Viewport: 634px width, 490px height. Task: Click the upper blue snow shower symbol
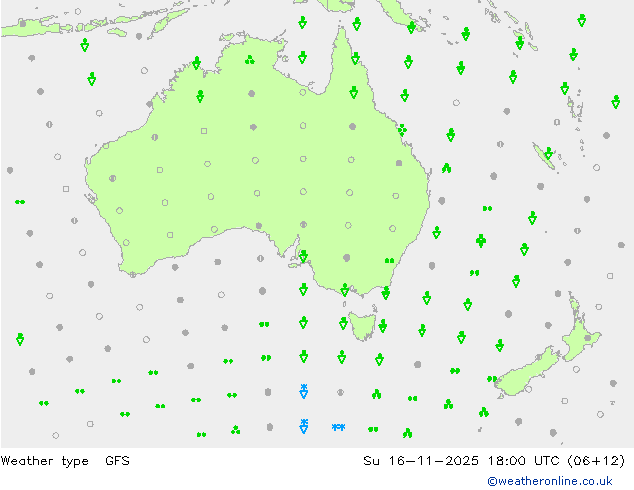tap(304, 391)
